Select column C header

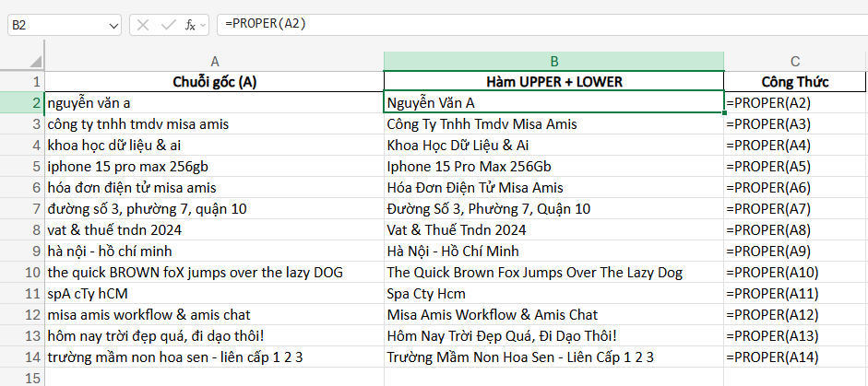pos(795,61)
